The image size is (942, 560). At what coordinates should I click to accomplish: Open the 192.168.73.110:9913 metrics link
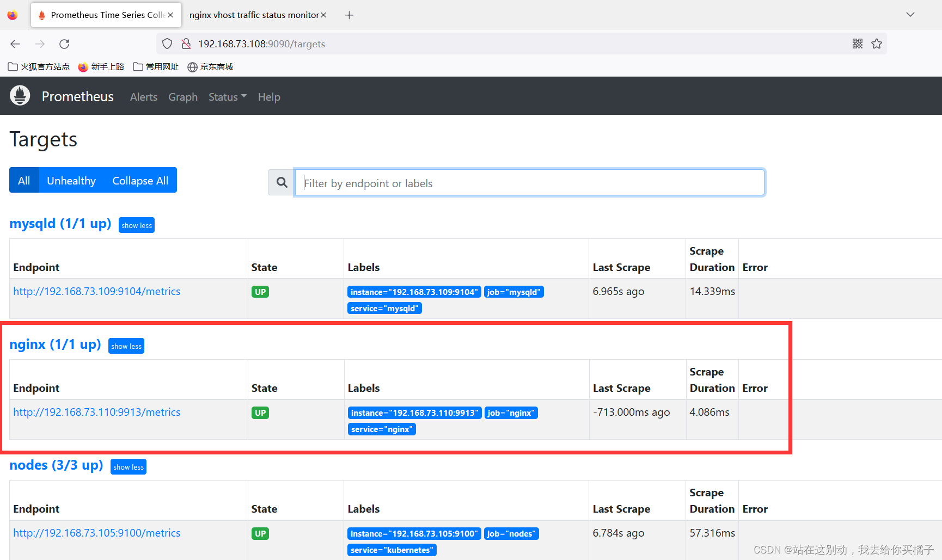[97, 412]
